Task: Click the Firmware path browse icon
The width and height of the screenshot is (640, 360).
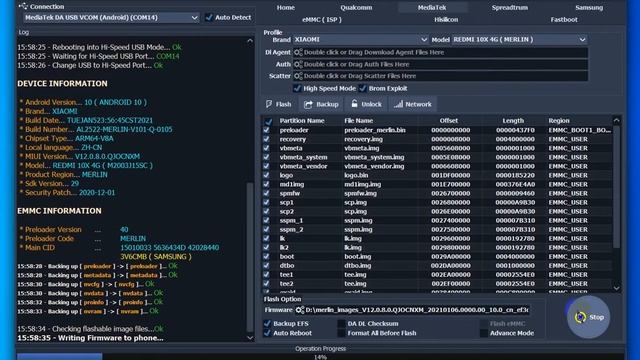Action: 300,310
